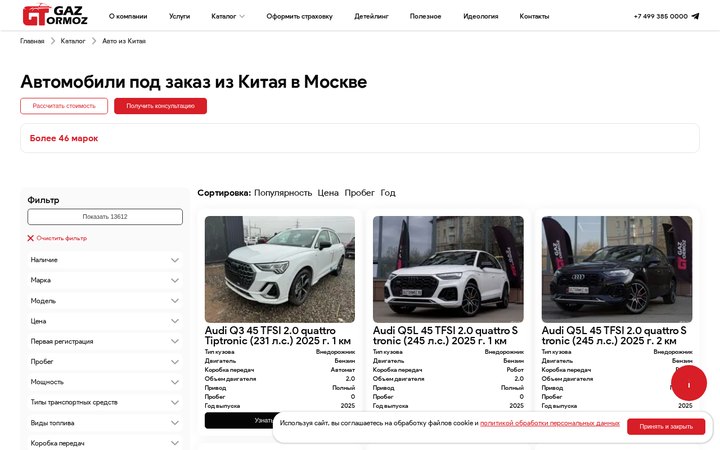Image resolution: width=720 pixels, height=450 pixels.
Task: Open the Каталог menu
Action: 224,16
